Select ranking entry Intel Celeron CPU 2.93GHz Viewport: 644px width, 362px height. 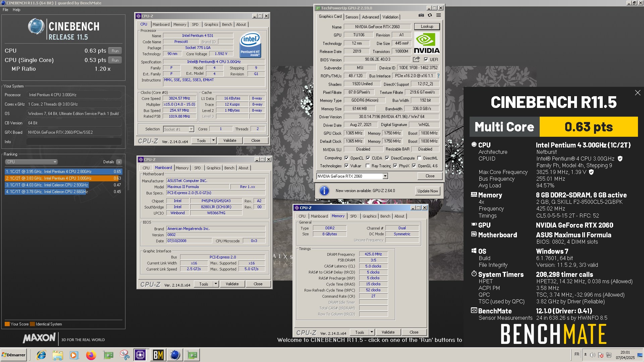(x=63, y=185)
